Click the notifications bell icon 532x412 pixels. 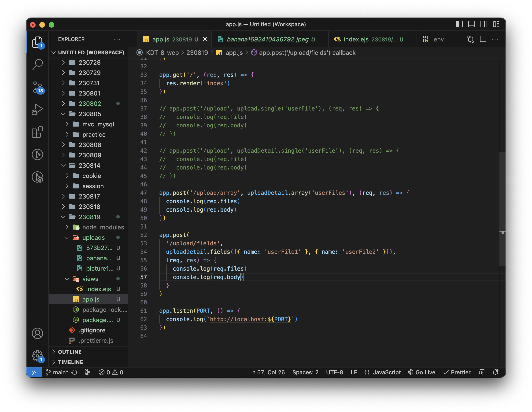coord(495,372)
